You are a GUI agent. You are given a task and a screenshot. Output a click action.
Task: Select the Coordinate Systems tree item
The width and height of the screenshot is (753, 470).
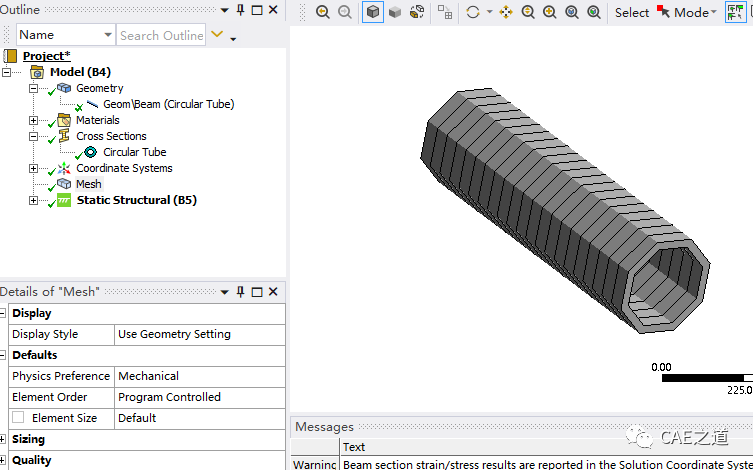tap(124, 168)
